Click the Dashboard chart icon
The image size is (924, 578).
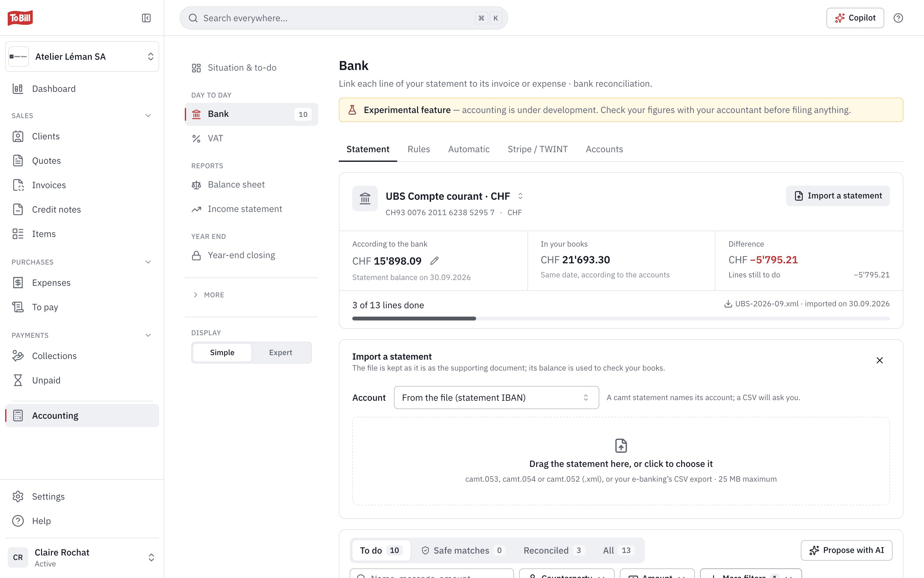[18, 89]
